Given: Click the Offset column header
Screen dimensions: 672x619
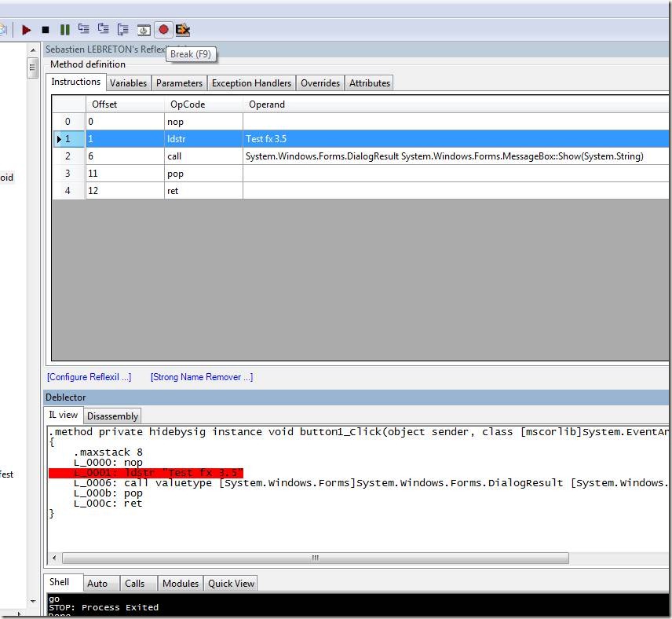Looking at the screenshot, I should coord(125,104).
